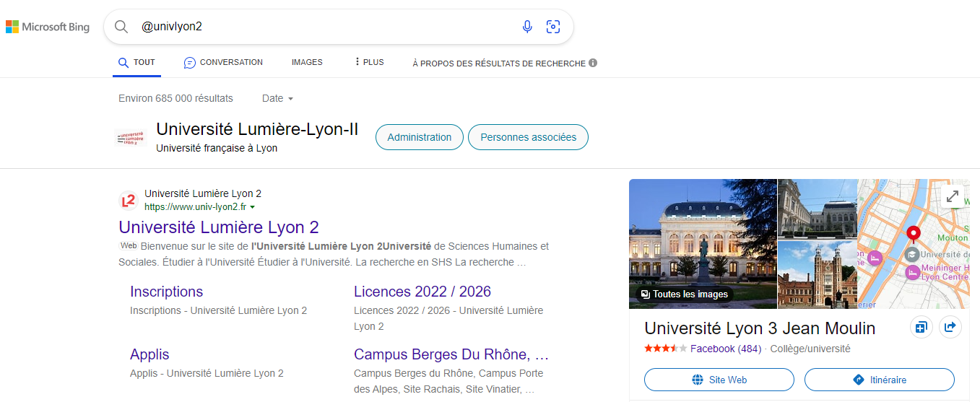Click the Université Lyon 3 Jean Moulin title

760,328
